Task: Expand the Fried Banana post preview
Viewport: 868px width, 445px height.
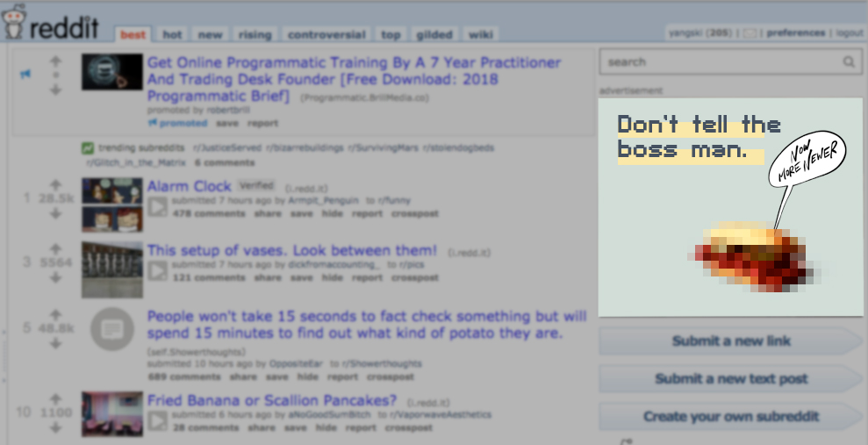Action: 158,420
